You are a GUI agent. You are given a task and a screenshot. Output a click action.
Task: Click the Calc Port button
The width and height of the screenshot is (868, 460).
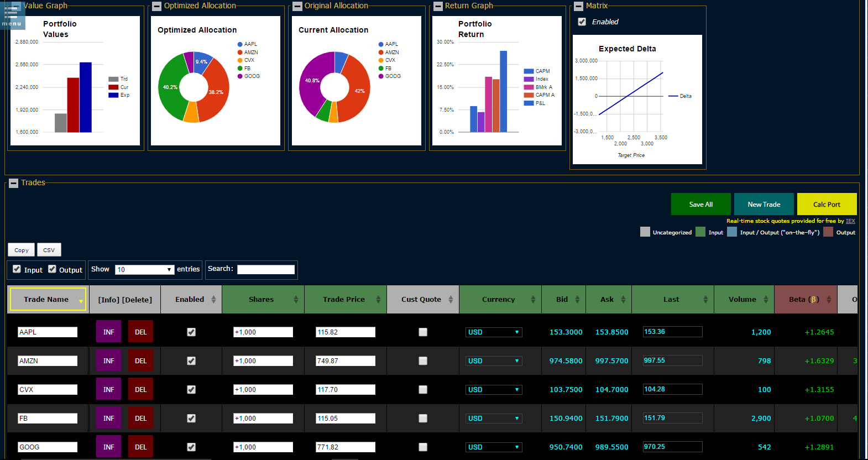point(827,205)
